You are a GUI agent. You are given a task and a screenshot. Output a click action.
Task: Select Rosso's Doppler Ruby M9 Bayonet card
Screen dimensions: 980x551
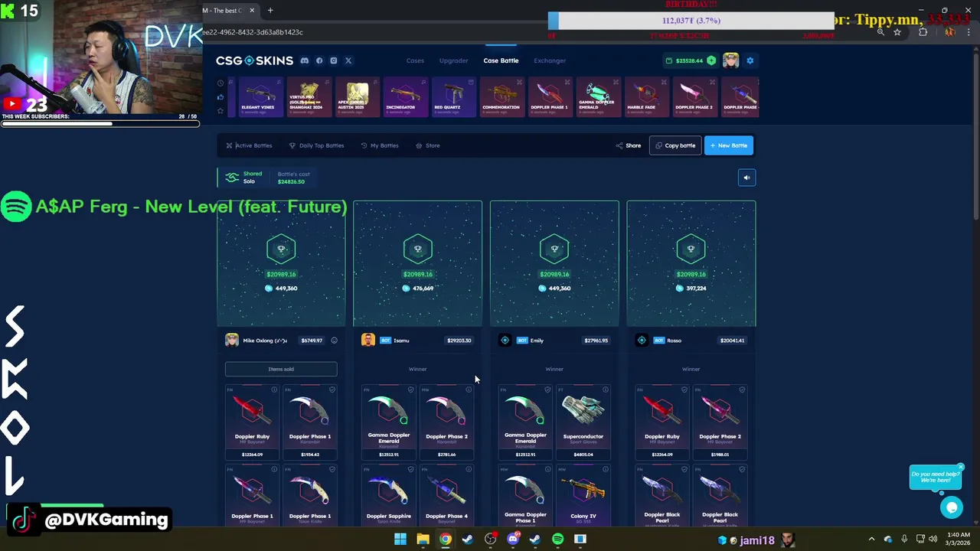pos(662,423)
